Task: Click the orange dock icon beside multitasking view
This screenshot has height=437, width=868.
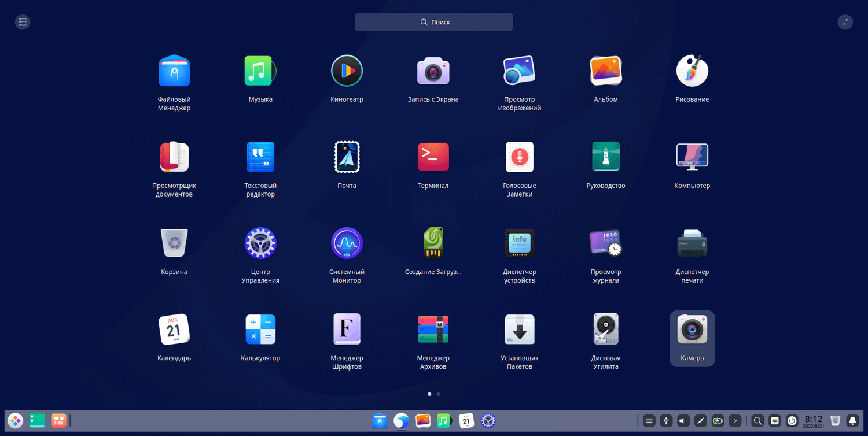Action: tap(58, 421)
